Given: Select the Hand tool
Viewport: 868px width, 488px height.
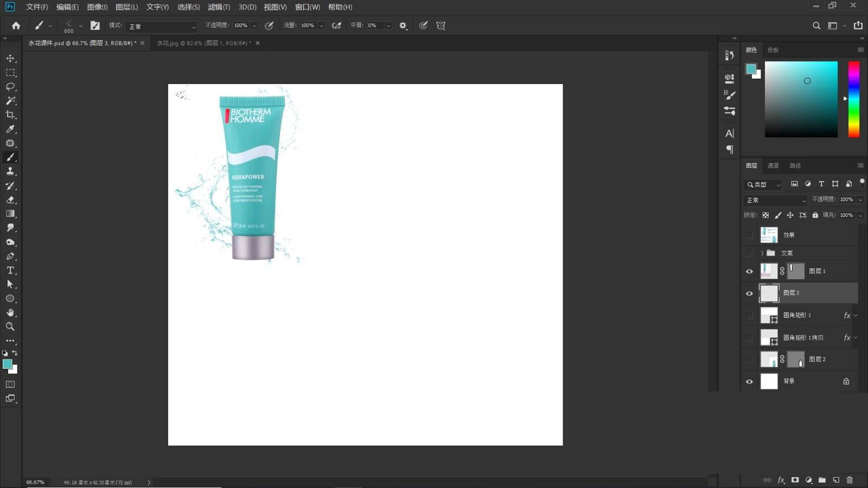Looking at the screenshot, I should pyautogui.click(x=10, y=312).
